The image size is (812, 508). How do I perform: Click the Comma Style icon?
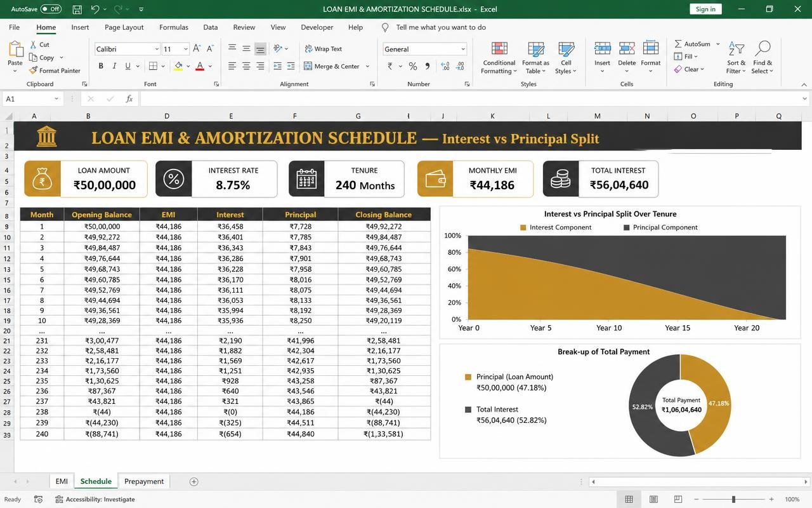point(427,66)
